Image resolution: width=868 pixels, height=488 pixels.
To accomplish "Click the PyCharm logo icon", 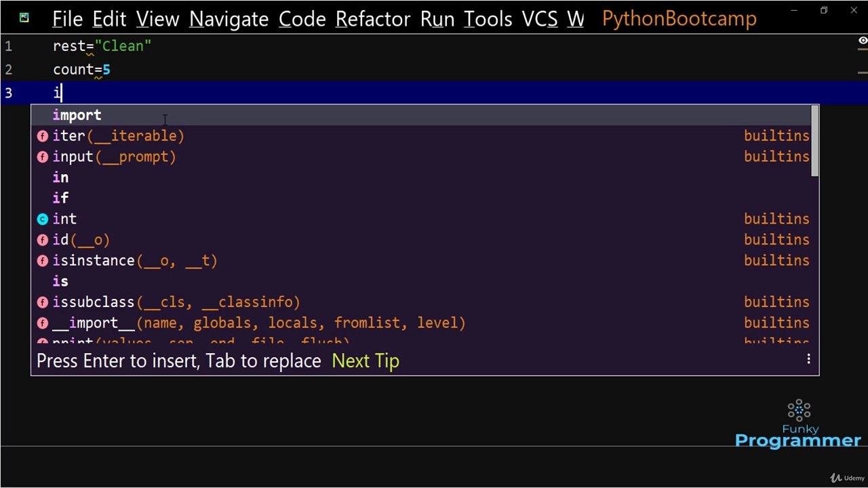I will point(24,18).
